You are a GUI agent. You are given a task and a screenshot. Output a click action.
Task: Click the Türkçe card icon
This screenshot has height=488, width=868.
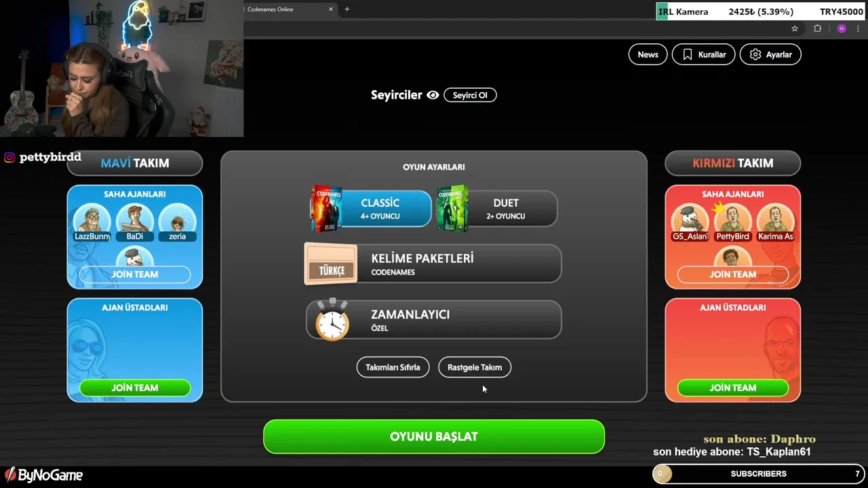331,264
